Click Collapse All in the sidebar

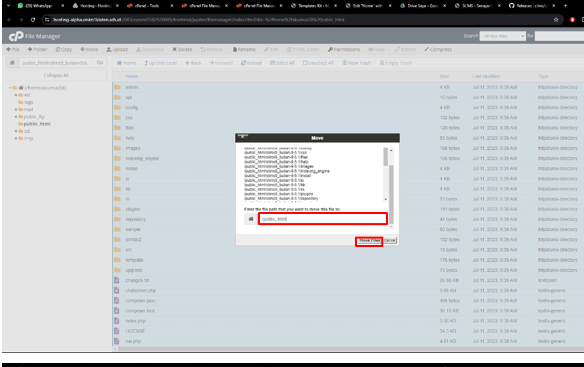56,75
